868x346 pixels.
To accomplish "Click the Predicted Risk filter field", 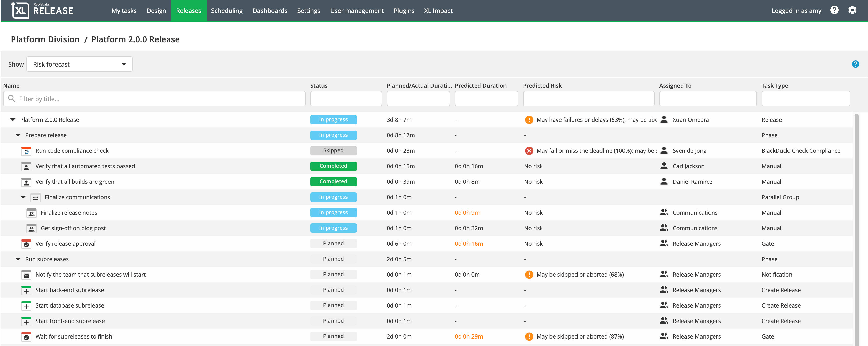I will click(x=588, y=99).
